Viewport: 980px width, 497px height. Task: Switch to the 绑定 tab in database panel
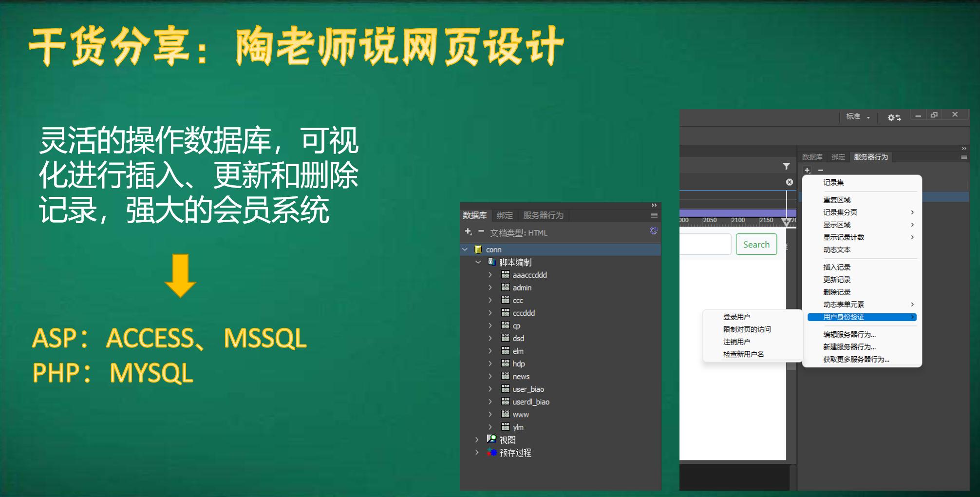coord(505,215)
